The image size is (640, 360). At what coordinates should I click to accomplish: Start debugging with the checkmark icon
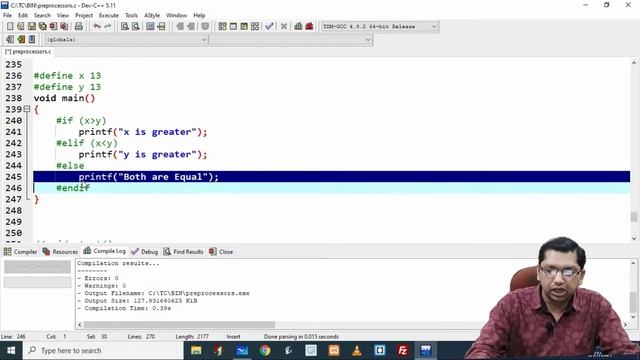click(269, 27)
